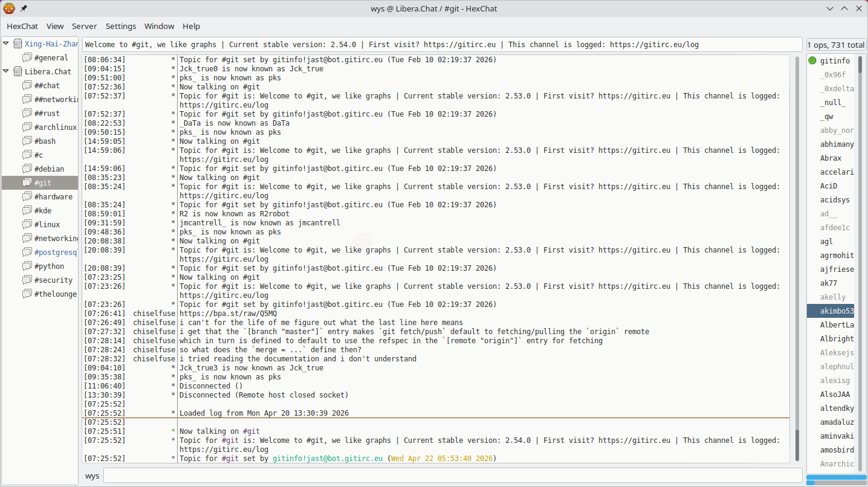Open the Server menu
Image resolution: width=868 pixels, height=487 pixels.
coord(85,27)
